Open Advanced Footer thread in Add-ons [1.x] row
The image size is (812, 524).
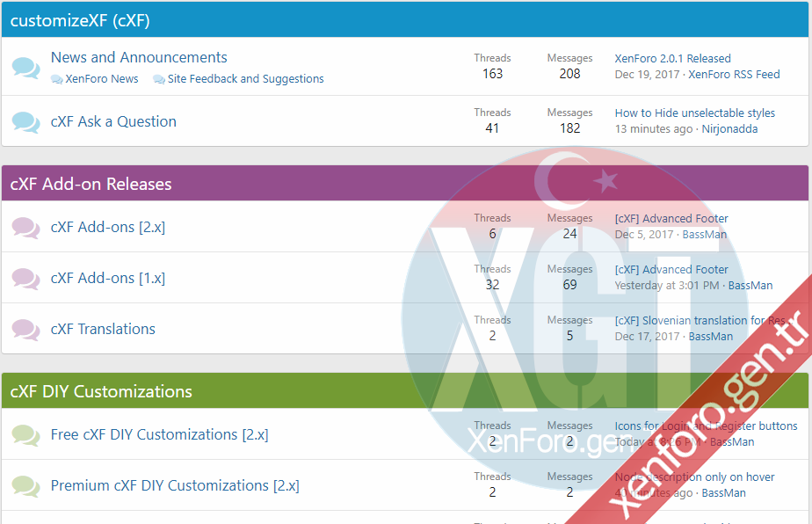point(671,270)
